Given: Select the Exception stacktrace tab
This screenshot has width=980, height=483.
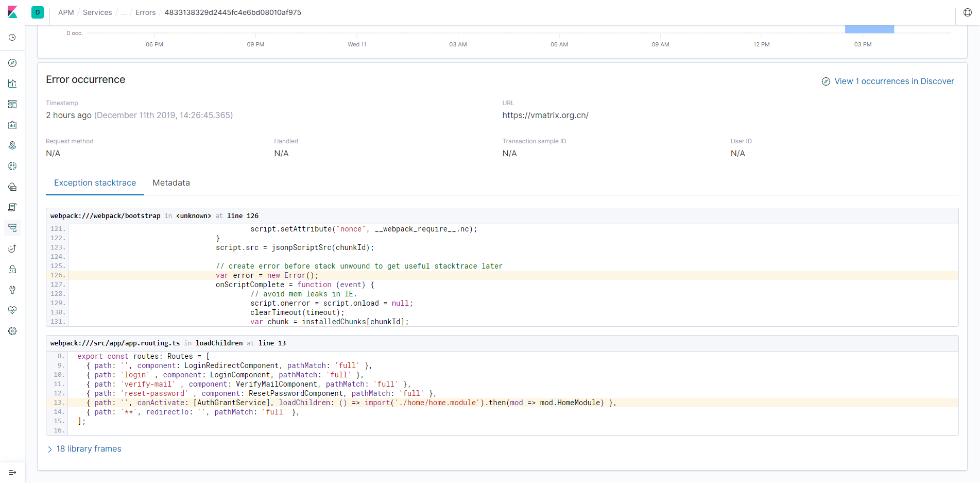Looking at the screenshot, I should coord(95,183).
